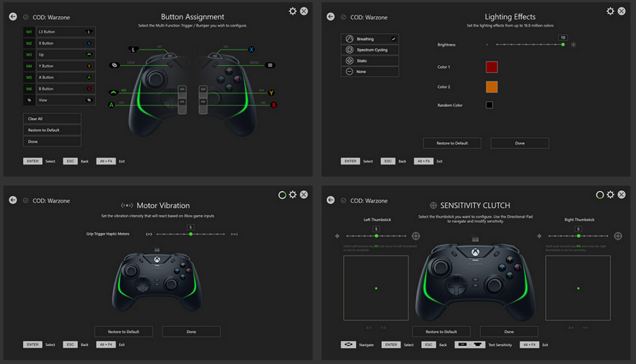
Task: Click Restore to Default in Lighting Effects
Action: 452,143
